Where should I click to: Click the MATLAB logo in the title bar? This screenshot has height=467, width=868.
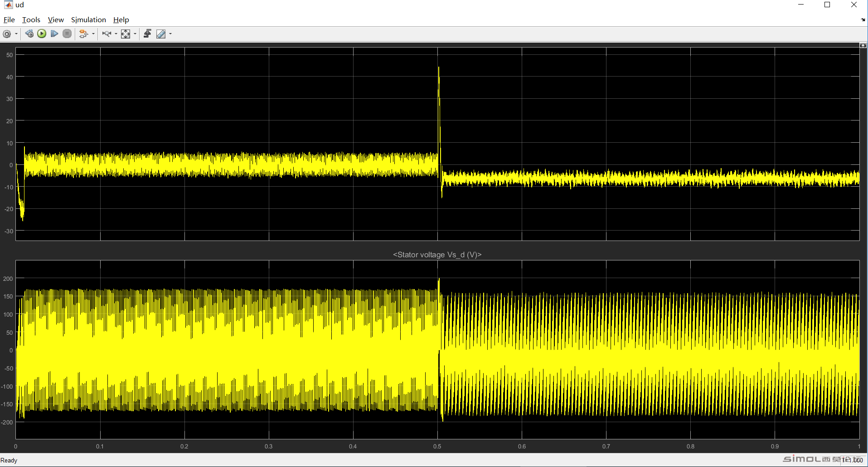(x=8, y=5)
